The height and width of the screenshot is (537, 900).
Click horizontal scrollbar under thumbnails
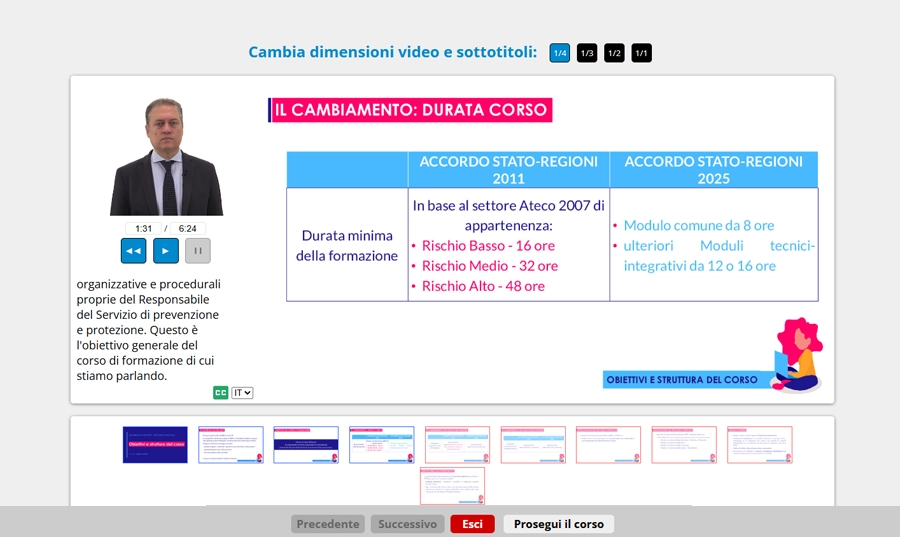[x=448, y=505]
